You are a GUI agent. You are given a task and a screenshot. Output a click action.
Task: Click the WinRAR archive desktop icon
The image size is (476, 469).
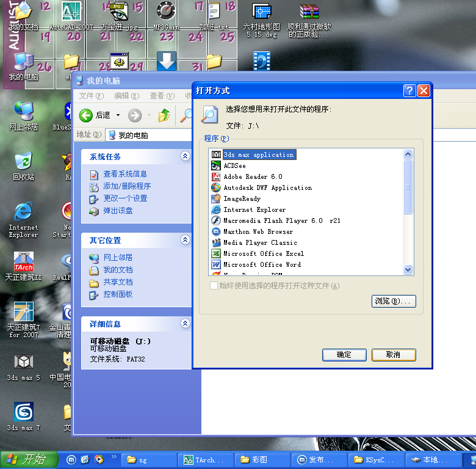point(309,20)
